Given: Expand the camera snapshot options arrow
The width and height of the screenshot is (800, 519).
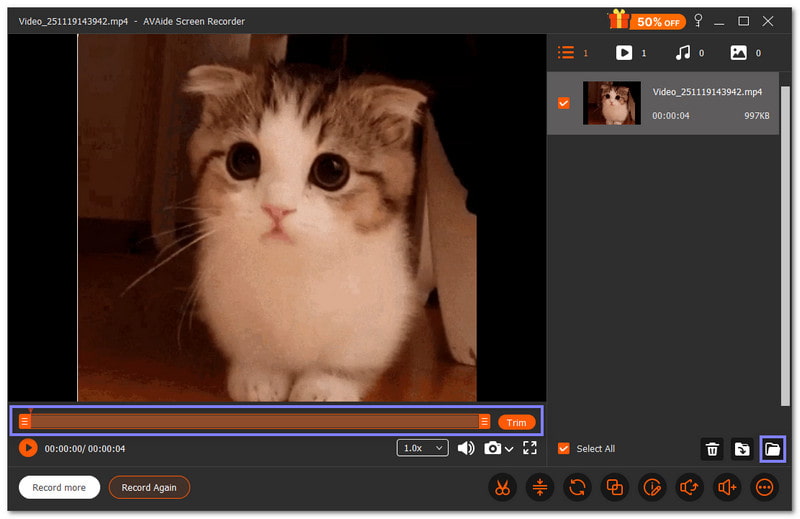Looking at the screenshot, I should pyautogui.click(x=509, y=449).
